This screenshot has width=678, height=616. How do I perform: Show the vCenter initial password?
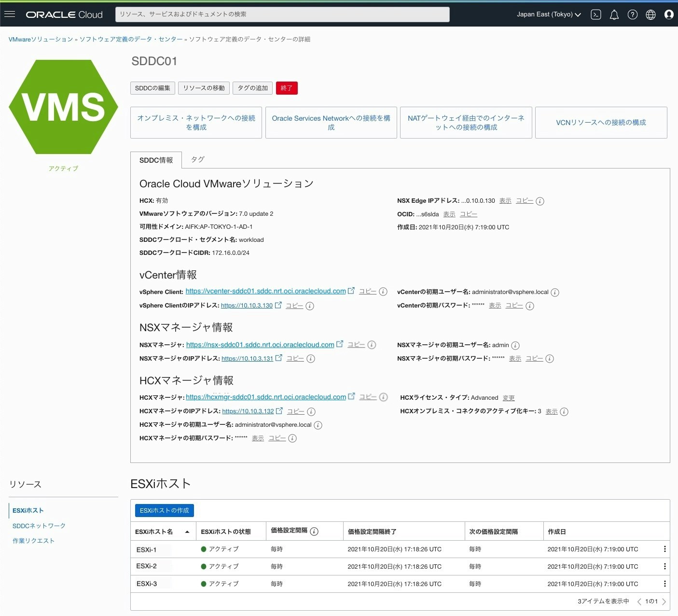click(x=495, y=306)
